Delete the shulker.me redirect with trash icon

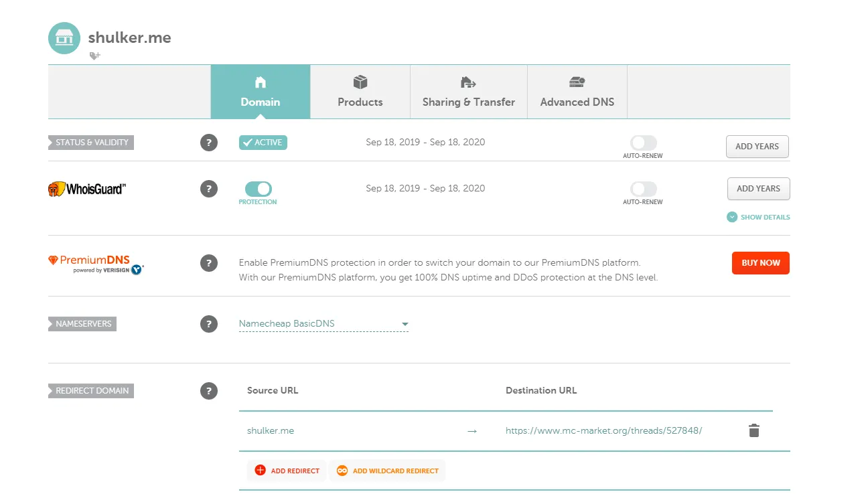coord(754,430)
